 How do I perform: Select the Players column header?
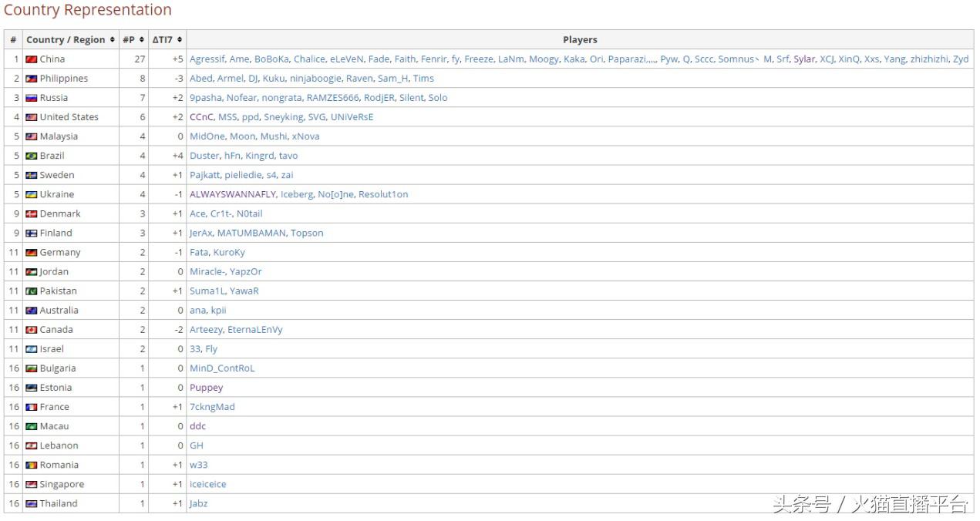coord(580,39)
